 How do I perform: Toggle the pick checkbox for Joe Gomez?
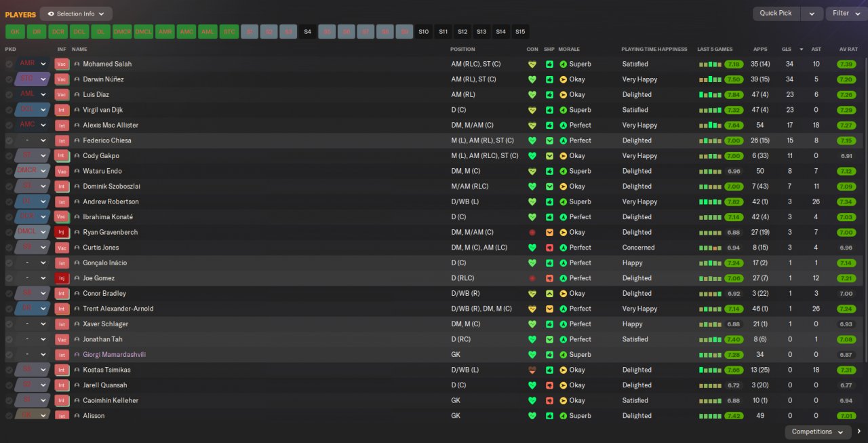pyautogui.click(x=9, y=278)
